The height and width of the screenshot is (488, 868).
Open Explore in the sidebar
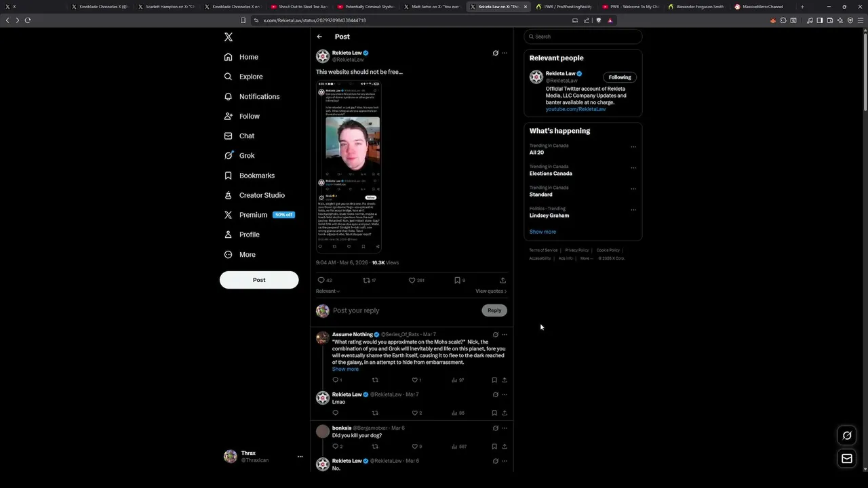(x=243, y=77)
